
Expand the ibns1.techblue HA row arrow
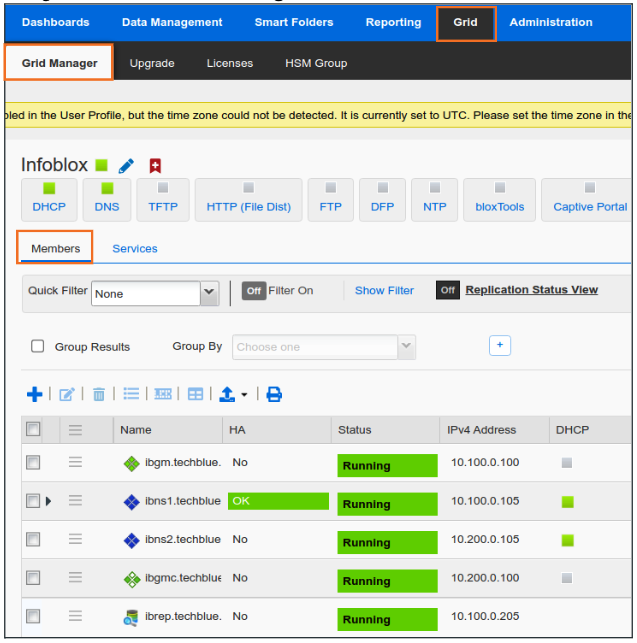(48, 501)
